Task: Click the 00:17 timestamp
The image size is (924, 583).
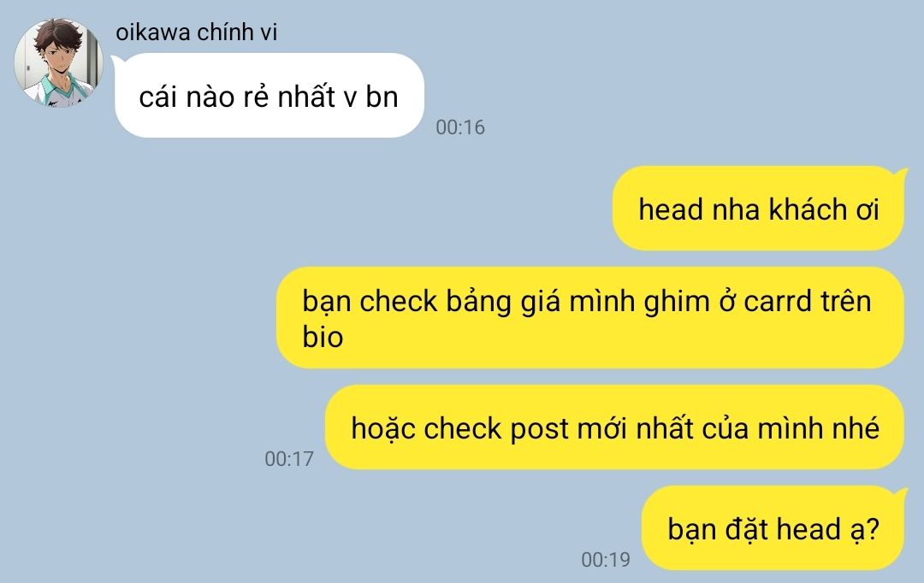Action: click(x=289, y=459)
